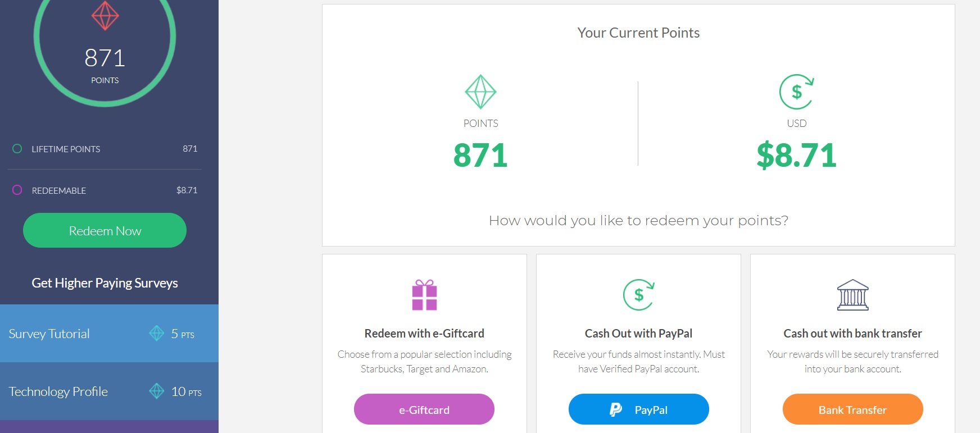The image size is (980, 433).
Task: Click the USD dollar cycle icon
Action: pyautogui.click(x=796, y=92)
